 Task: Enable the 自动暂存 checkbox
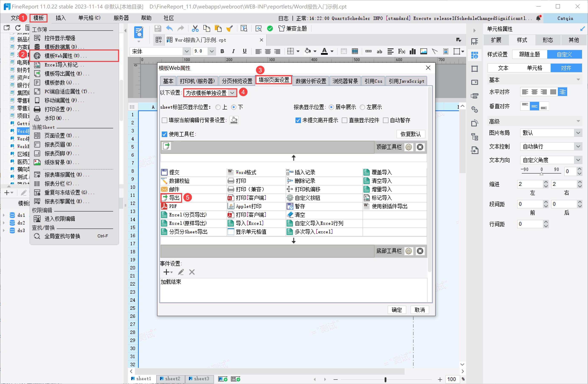pos(386,121)
